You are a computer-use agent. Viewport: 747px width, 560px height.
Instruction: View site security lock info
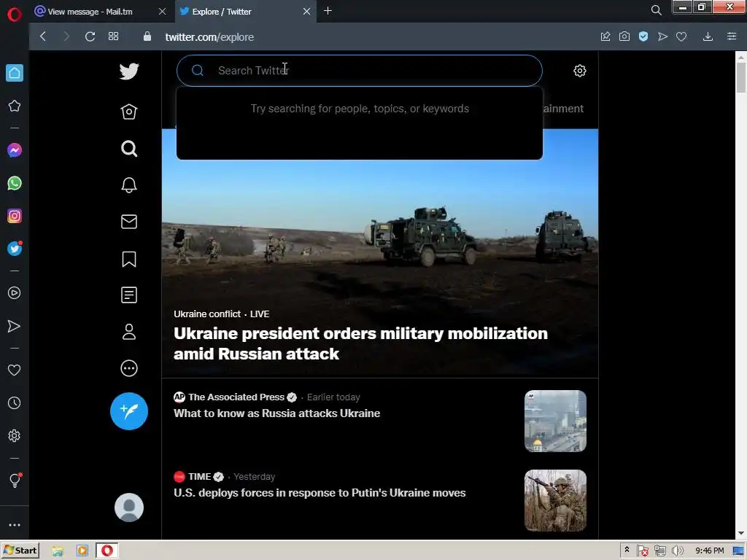tap(147, 36)
